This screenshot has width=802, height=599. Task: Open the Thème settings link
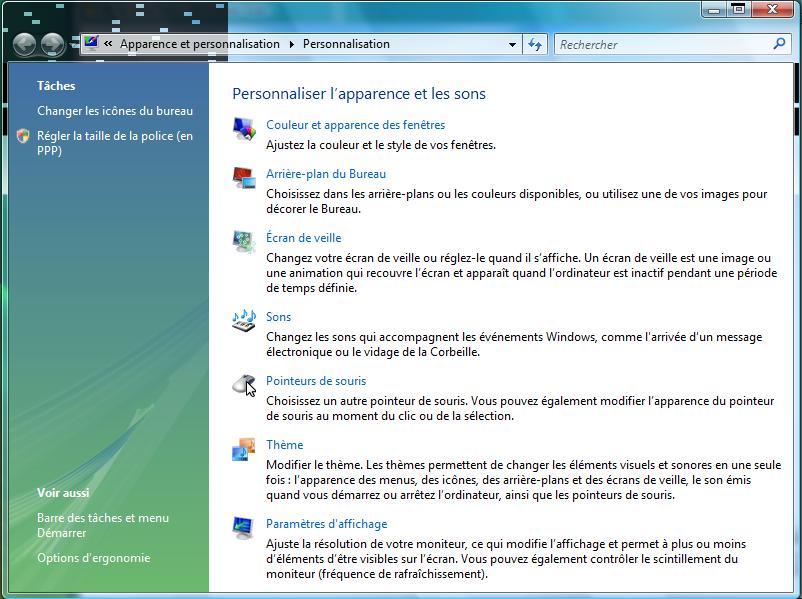click(x=284, y=445)
